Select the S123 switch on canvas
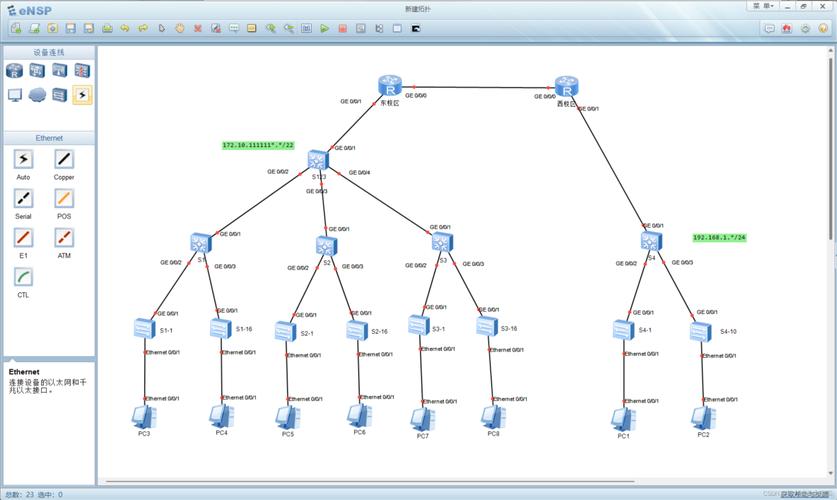This screenshot has width=837, height=500. [318, 160]
